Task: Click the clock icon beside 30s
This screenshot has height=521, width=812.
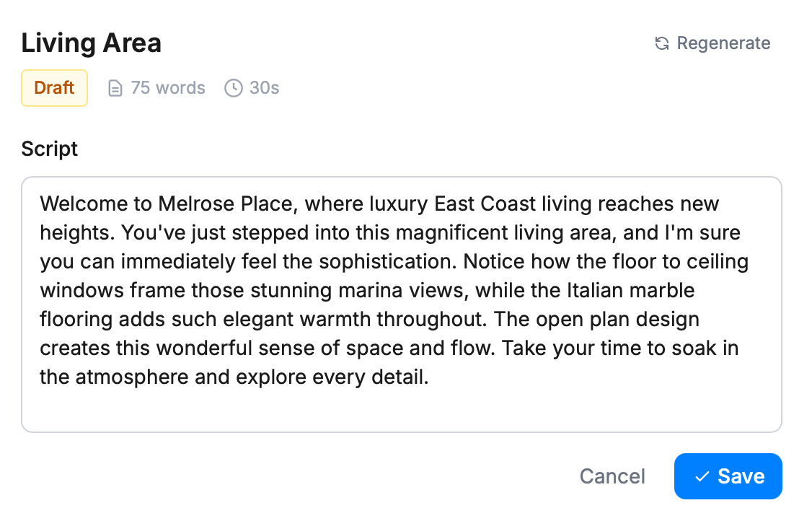Action: click(x=233, y=89)
